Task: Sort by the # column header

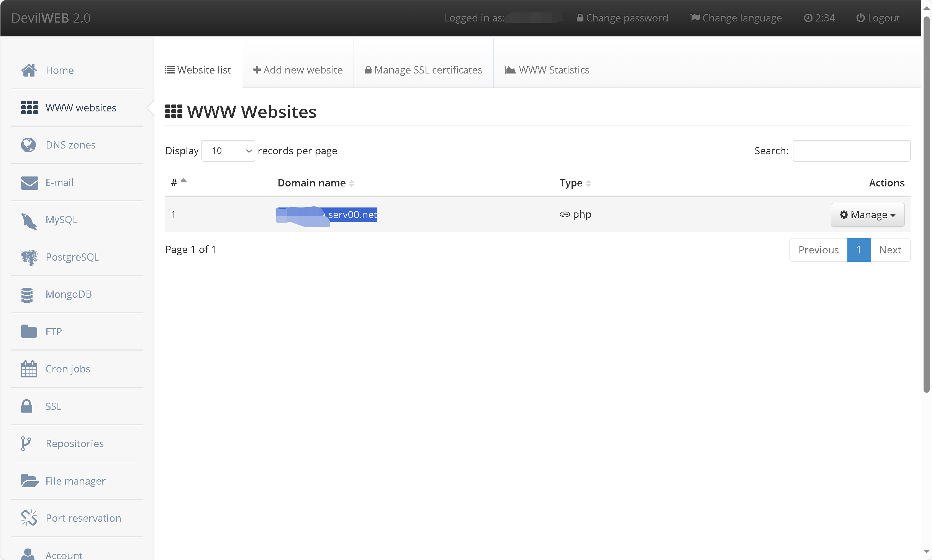Action: coord(178,182)
